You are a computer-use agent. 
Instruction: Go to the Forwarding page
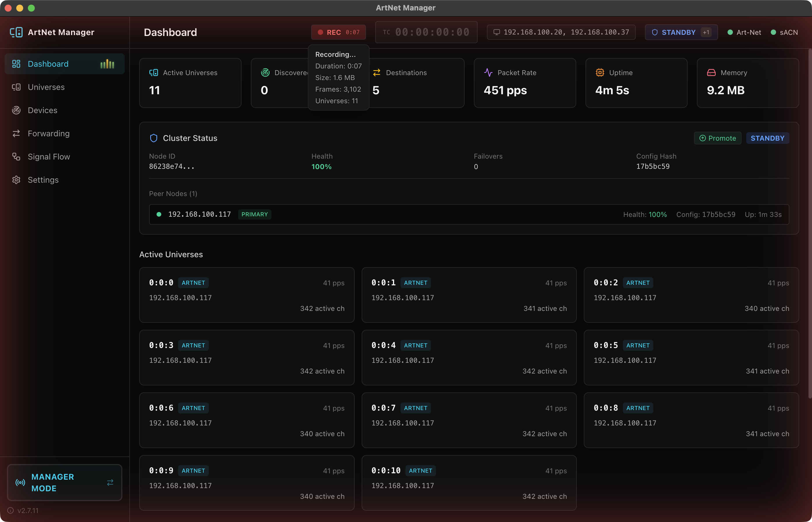[64, 134]
